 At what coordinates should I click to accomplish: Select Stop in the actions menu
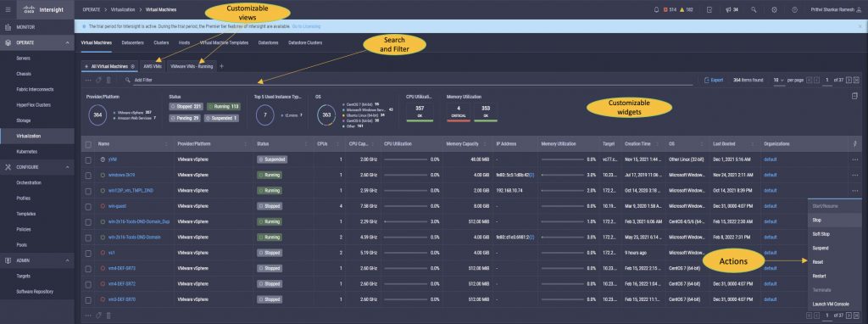pos(835,220)
